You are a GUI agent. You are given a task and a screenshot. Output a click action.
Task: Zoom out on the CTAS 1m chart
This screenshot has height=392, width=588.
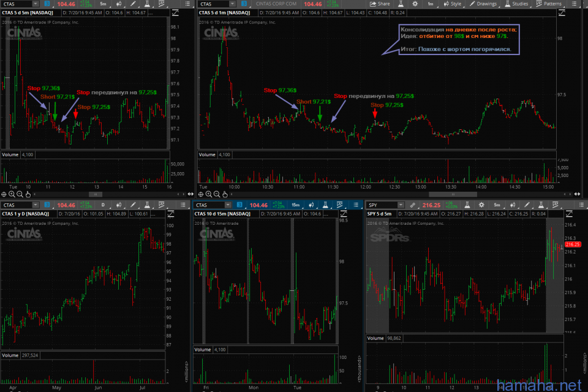click(217, 194)
